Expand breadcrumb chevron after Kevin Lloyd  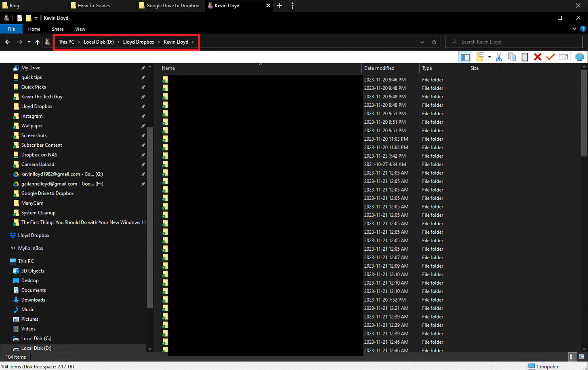coord(193,42)
